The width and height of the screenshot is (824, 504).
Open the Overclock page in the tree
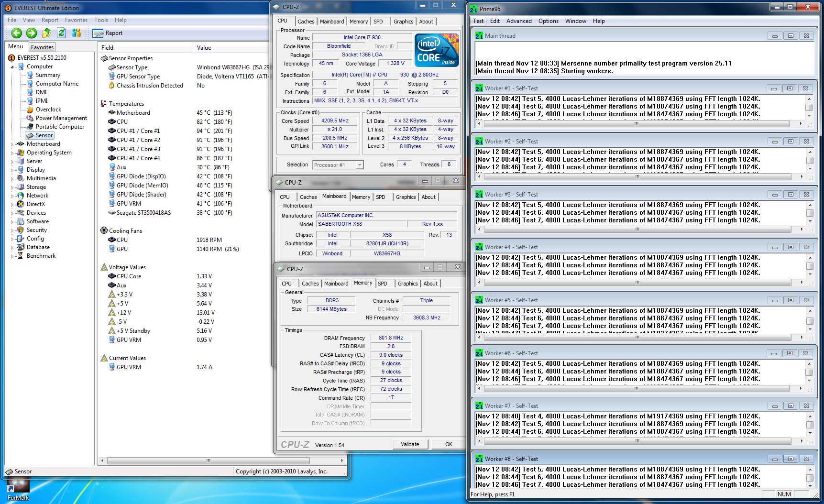(x=48, y=110)
